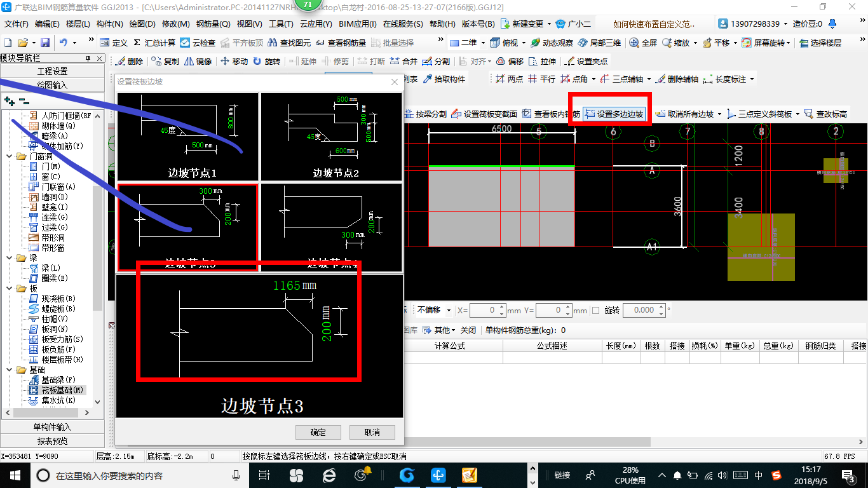The height and width of the screenshot is (488, 868).
Task: Confirm dialog with 确定 button
Action: click(318, 433)
